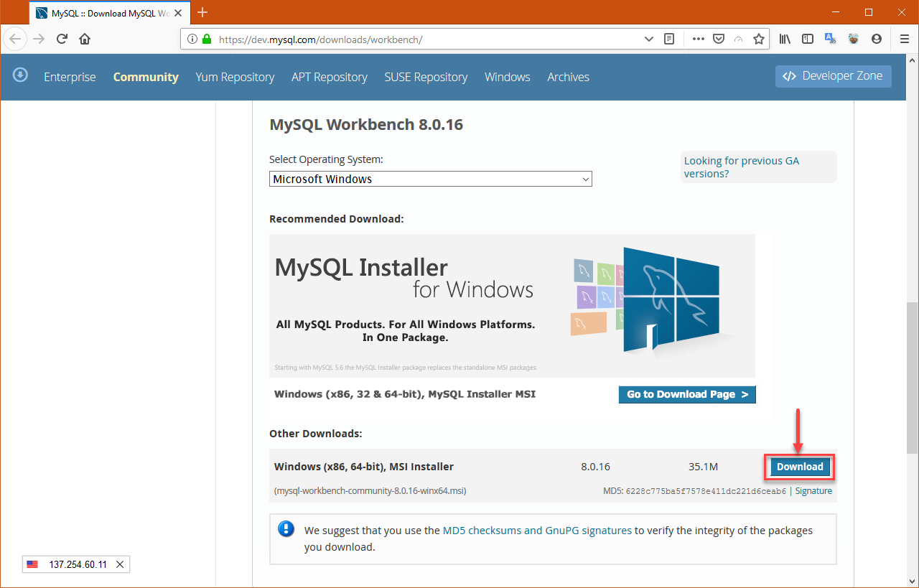This screenshot has height=588, width=919.
Task: Show the Firefox sidebars
Action: (808, 39)
